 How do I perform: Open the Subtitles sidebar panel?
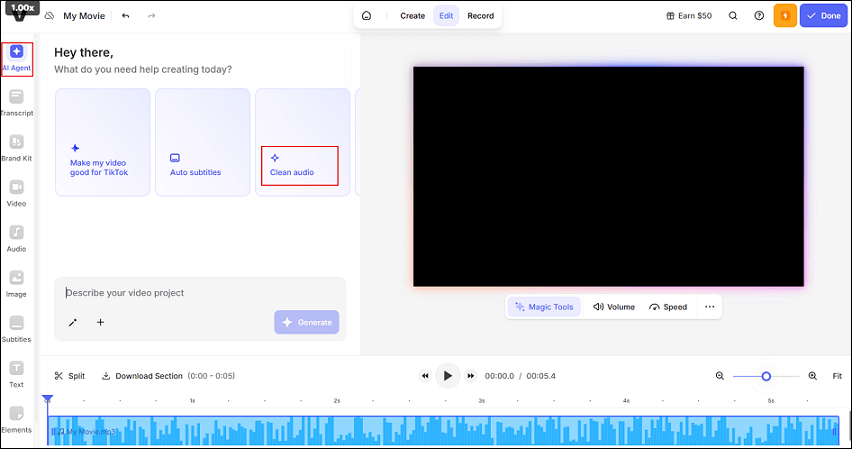tap(16, 329)
